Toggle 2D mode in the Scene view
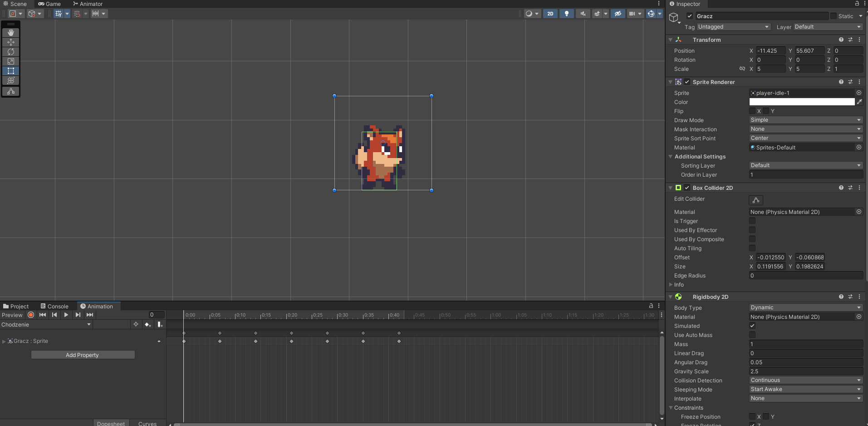Viewport: 868px width, 426px height. pyautogui.click(x=550, y=13)
